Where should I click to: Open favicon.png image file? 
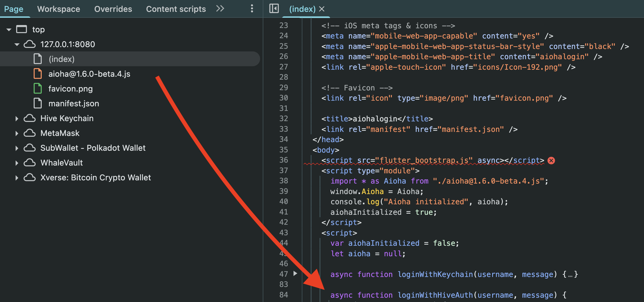[71, 89]
